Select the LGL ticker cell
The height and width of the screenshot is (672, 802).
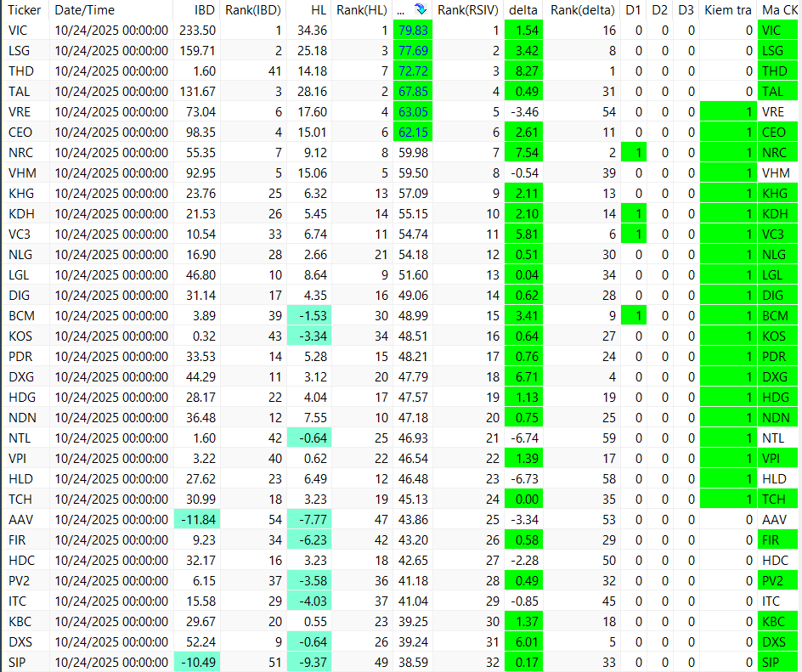pyautogui.click(x=26, y=275)
